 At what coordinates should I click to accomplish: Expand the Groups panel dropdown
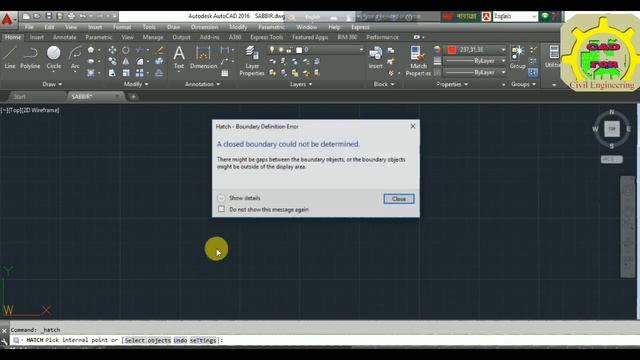coord(523,84)
